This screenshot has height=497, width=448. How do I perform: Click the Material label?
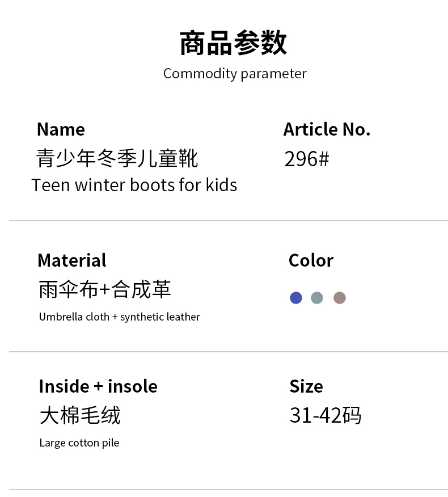click(x=72, y=260)
